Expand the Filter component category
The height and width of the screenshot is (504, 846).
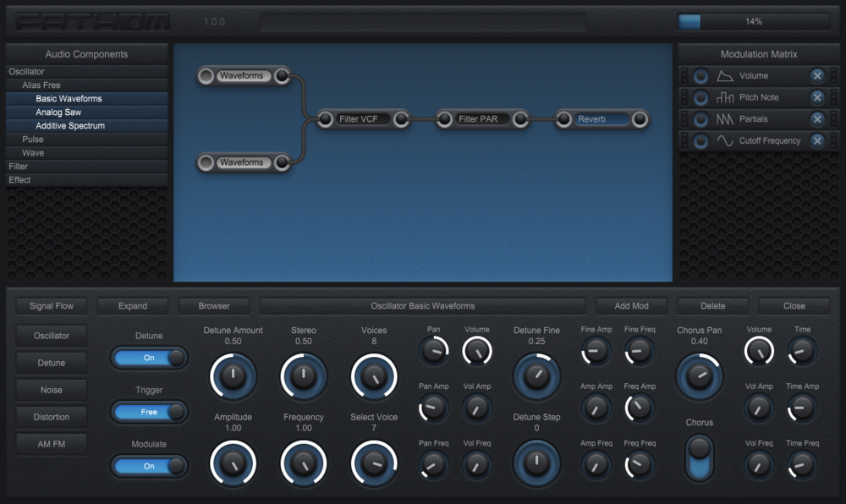point(86,166)
